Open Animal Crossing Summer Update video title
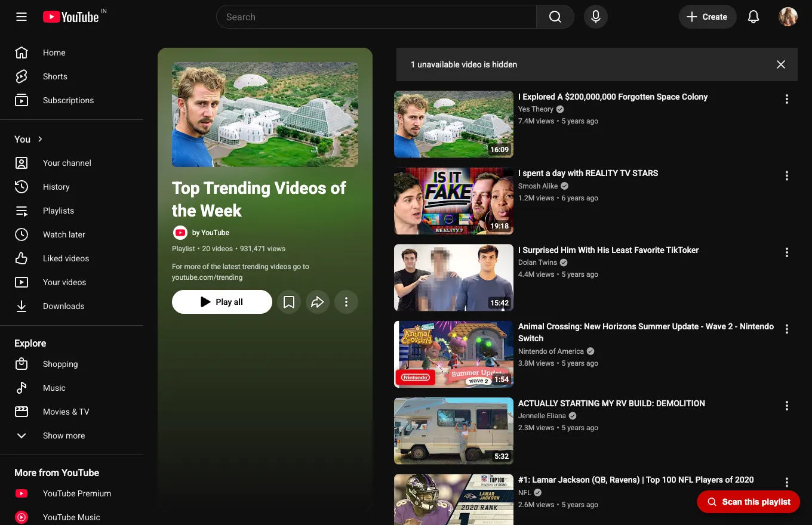Screen dimensions: 812x525 pyautogui.click(x=646, y=332)
